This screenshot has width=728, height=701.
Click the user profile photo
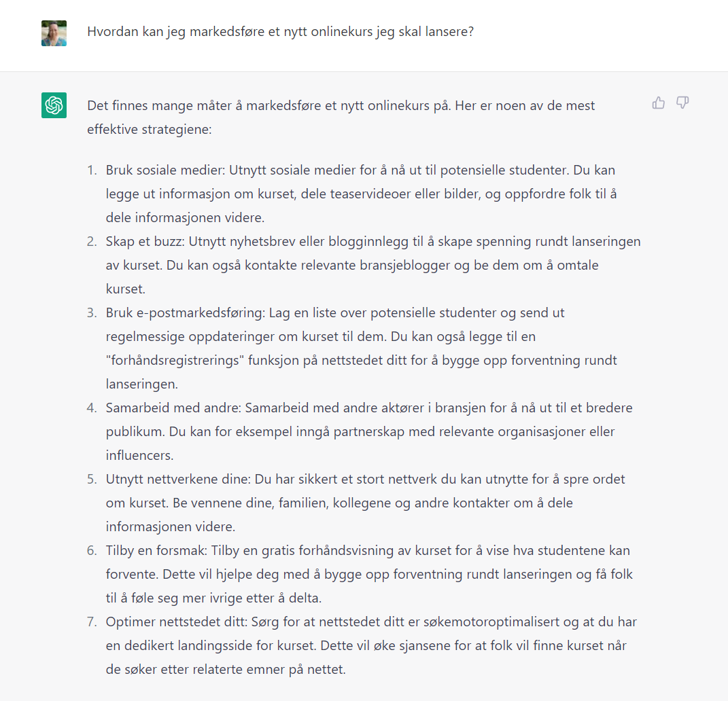pyautogui.click(x=54, y=33)
